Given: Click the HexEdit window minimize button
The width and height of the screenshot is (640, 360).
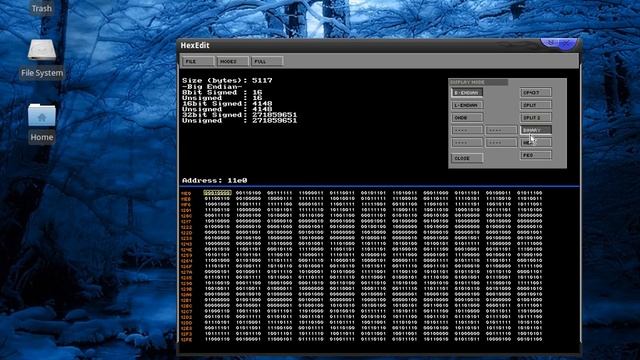Looking at the screenshot, I should pos(551,42).
